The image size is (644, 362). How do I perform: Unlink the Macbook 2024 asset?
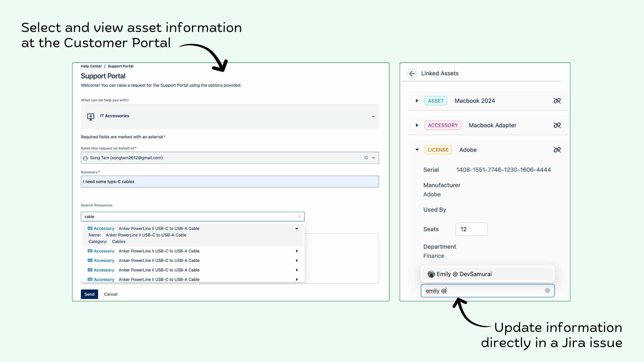coord(557,101)
